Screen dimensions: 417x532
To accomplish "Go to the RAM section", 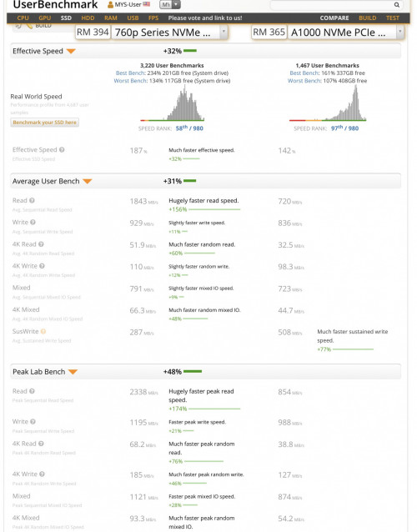I will 111,18.
